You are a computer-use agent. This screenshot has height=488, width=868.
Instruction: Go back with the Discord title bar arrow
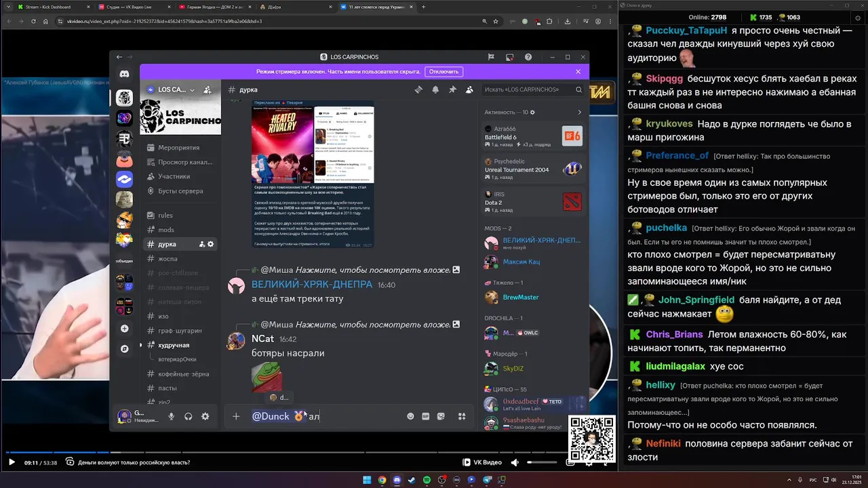click(119, 57)
